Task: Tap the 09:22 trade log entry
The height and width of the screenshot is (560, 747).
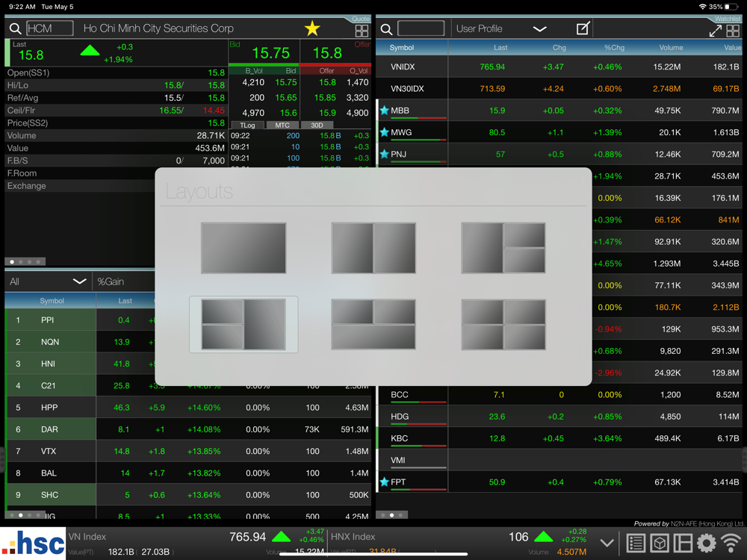Action: point(300,136)
